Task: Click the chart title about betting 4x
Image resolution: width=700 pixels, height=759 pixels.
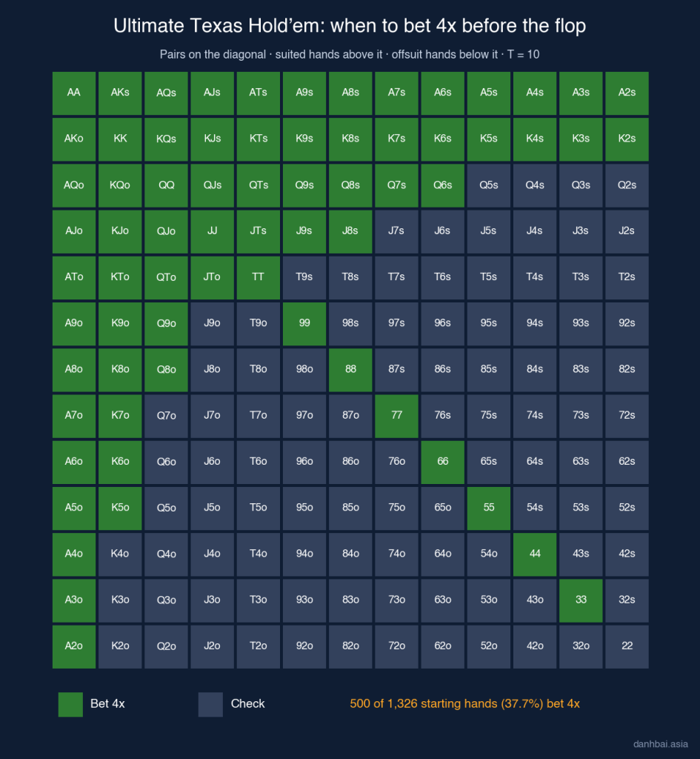Action: pos(350,26)
